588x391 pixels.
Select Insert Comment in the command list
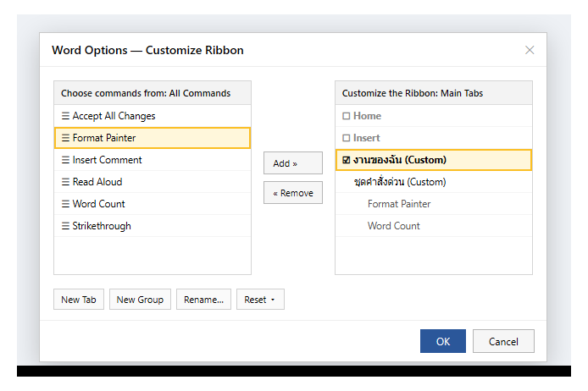[x=153, y=160]
